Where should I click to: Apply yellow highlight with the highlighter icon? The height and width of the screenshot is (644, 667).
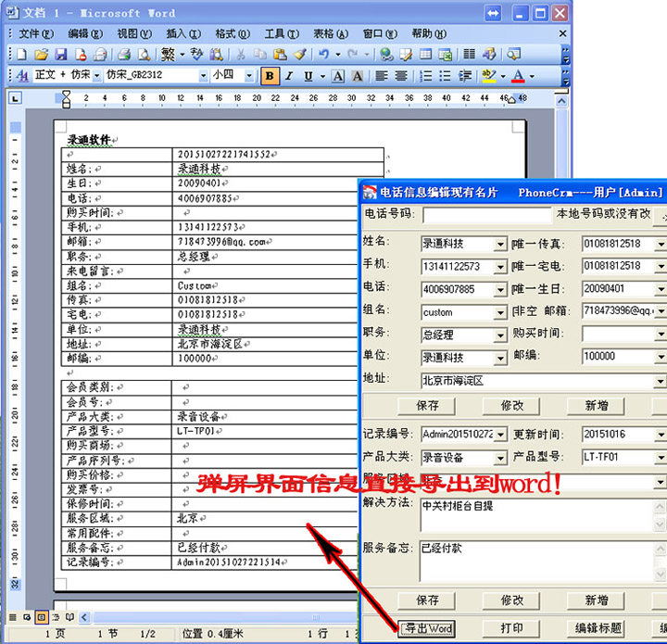[489, 76]
